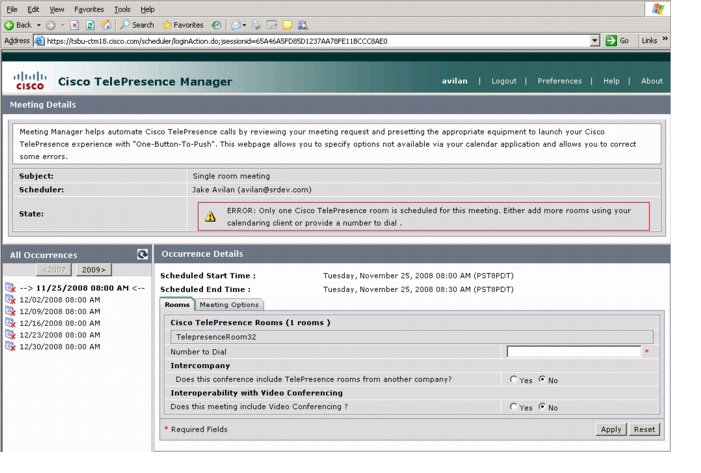Image resolution: width=701 pixels, height=473 pixels.
Task: Go back using the browser Back button
Action: click(18, 25)
